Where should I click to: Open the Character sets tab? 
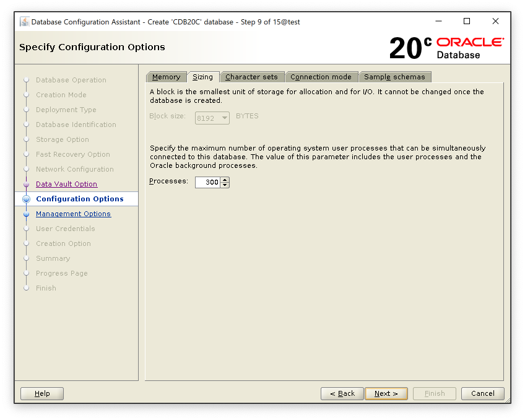tap(251, 77)
